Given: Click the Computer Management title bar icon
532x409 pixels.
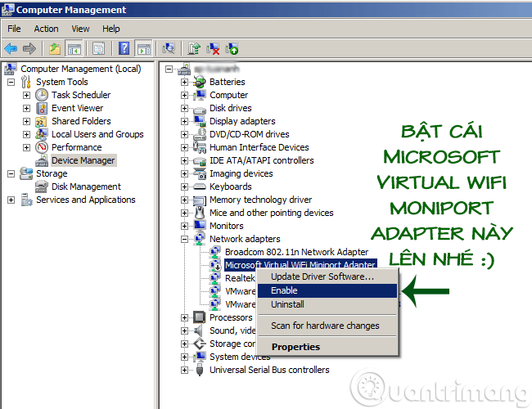Looking at the screenshot, I should coord(7,10).
